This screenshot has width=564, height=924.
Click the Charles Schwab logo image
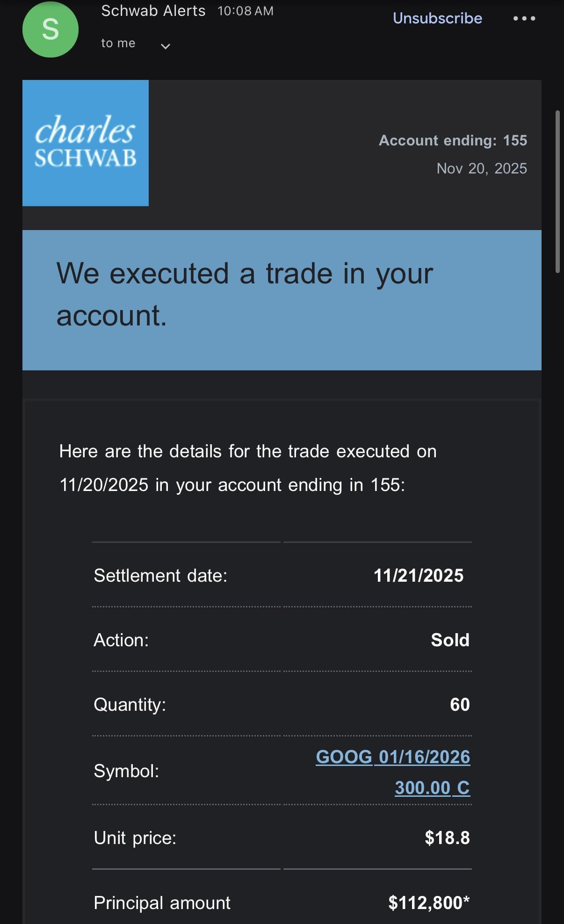[86, 143]
